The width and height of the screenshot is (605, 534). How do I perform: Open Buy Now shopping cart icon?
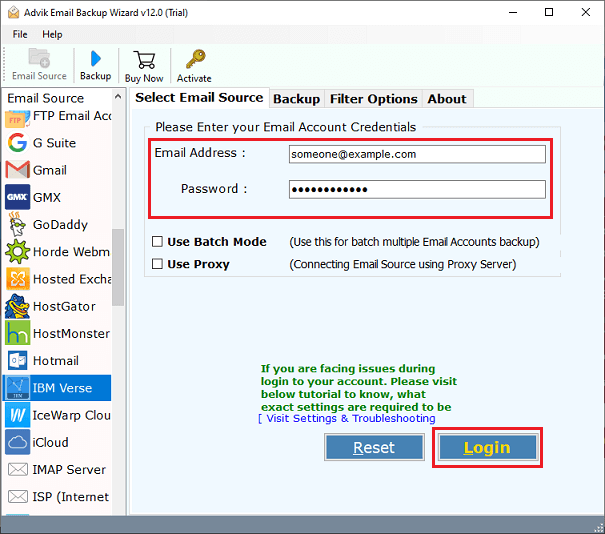(144, 60)
